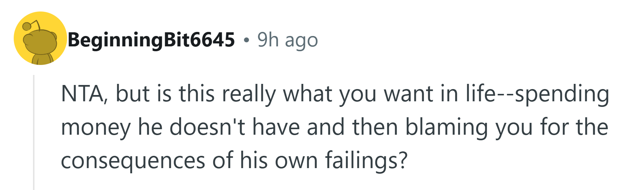Click the word "NTA" in the comment
644x190 pixels.
pos(82,93)
